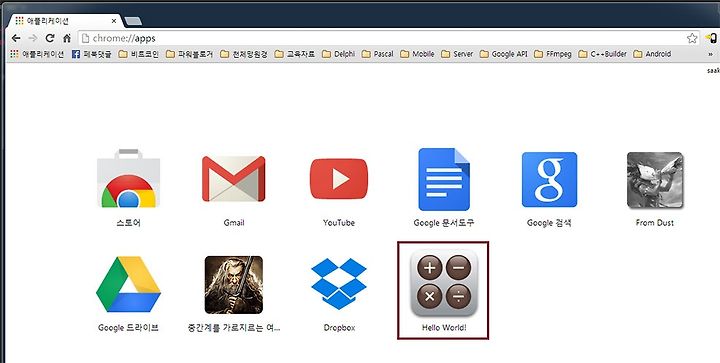Open the Google Docs app icon
Viewport: 720px width, 363px height.
pyautogui.click(x=444, y=179)
